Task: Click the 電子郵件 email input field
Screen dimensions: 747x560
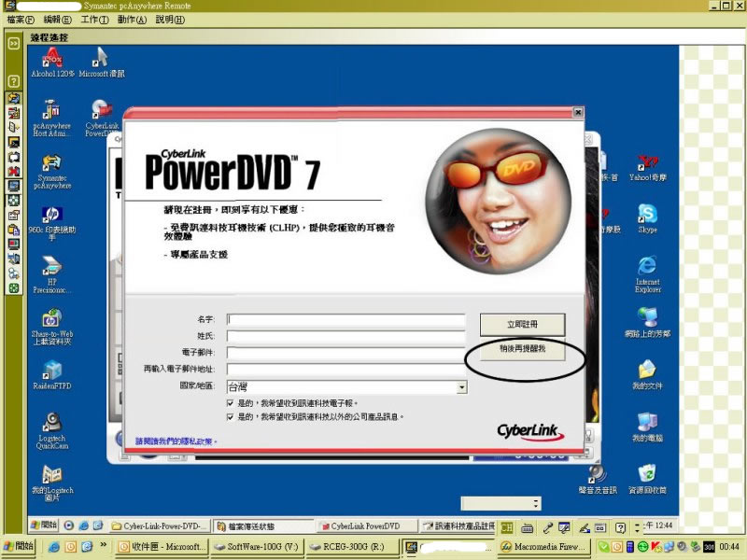Action: pos(345,353)
